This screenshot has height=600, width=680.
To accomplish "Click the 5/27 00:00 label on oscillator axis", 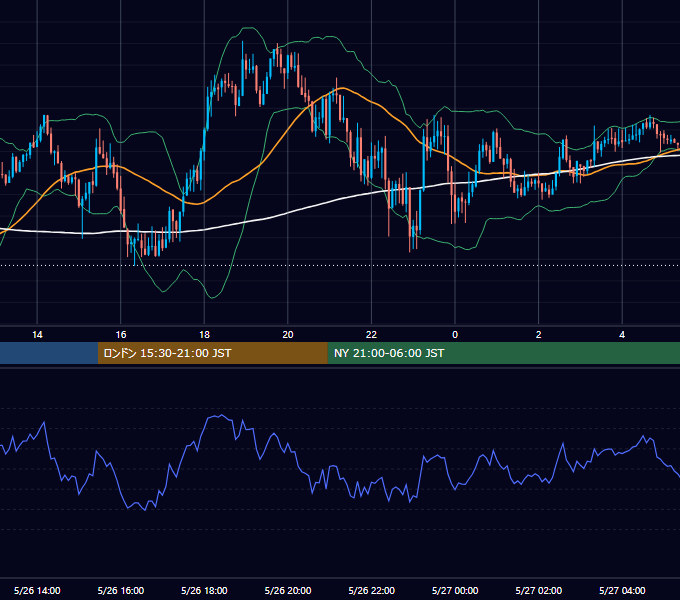I will [455, 590].
